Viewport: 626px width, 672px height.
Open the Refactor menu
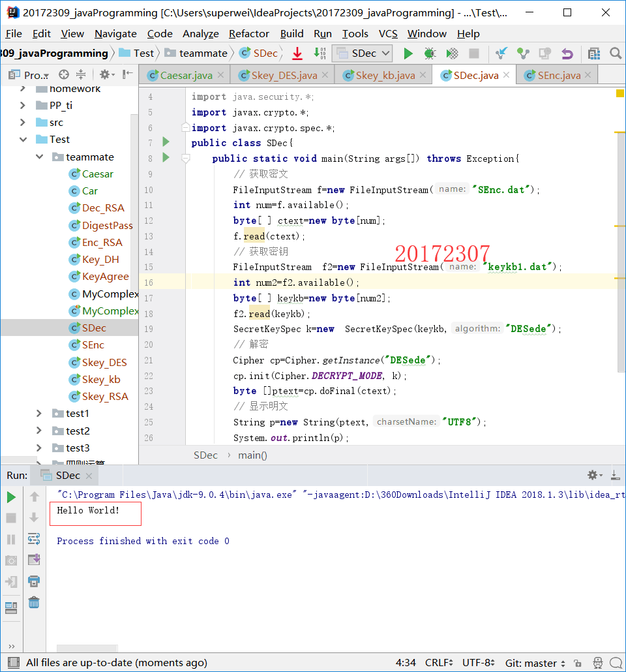click(x=249, y=33)
